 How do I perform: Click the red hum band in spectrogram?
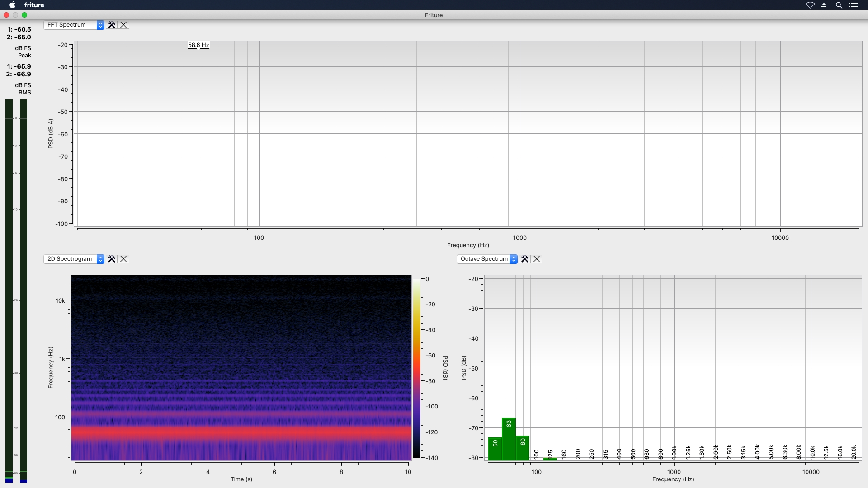click(x=241, y=432)
